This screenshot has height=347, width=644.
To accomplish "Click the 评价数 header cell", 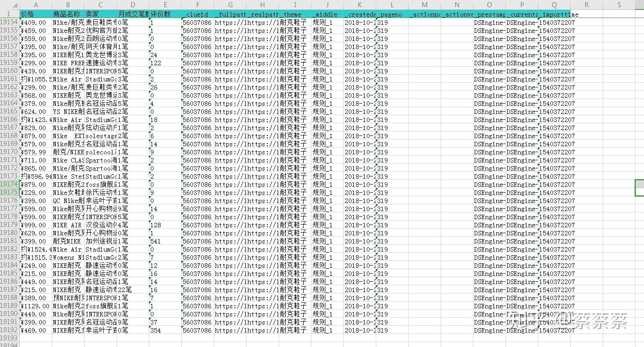I will pos(166,14).
